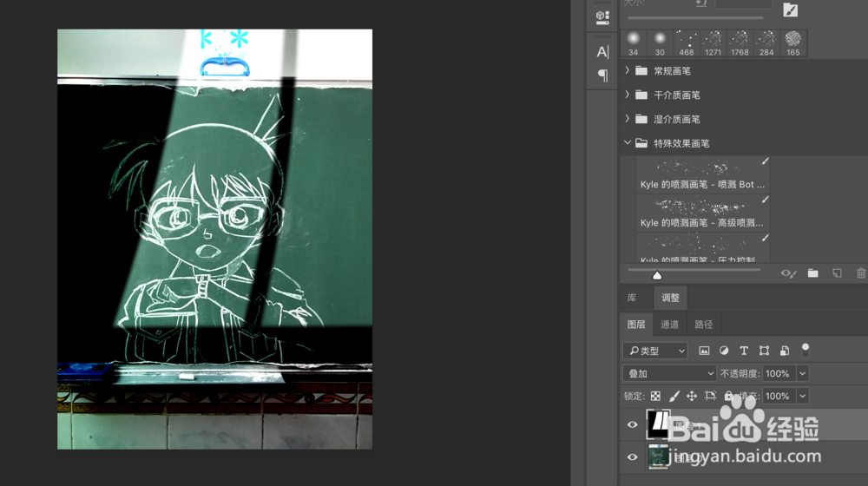Create a new brush preset icon

(x=837, y=273)
